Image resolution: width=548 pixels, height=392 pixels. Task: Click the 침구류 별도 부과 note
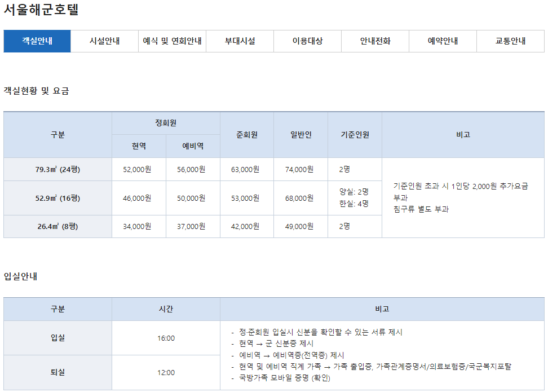pyautogui.click(x=421, y=209)
